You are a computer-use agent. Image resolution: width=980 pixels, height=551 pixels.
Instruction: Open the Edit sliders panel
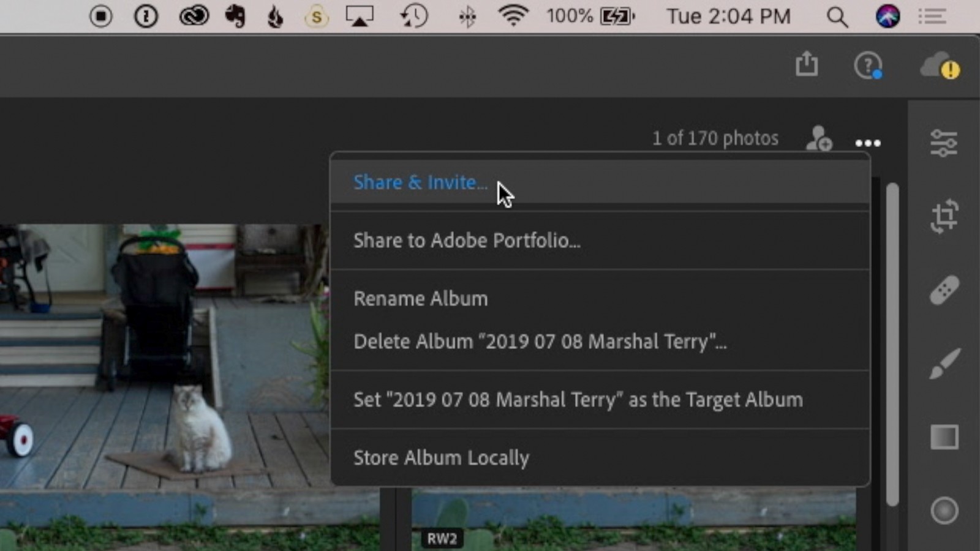943,143
